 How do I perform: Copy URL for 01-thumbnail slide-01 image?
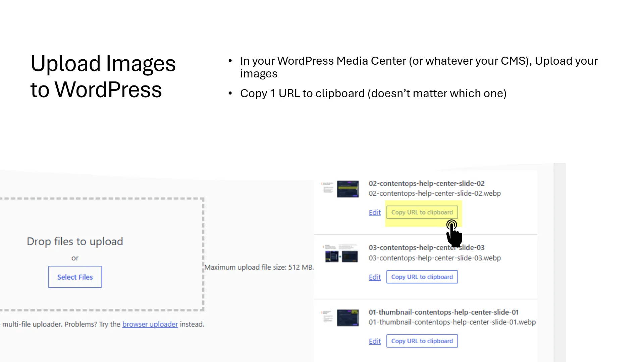[422, 341]
